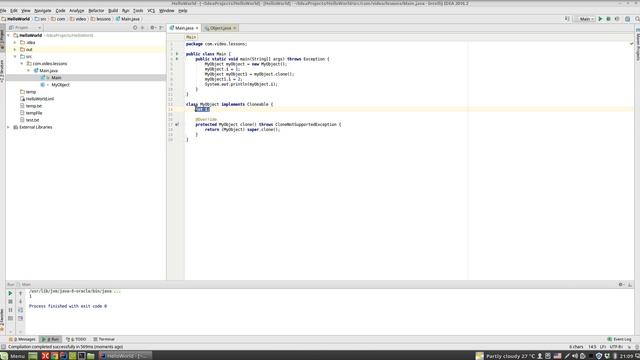Viewport: 640px width, 360px height.
Task: Switch to the Object.java tab
Action: coord(220,28)
